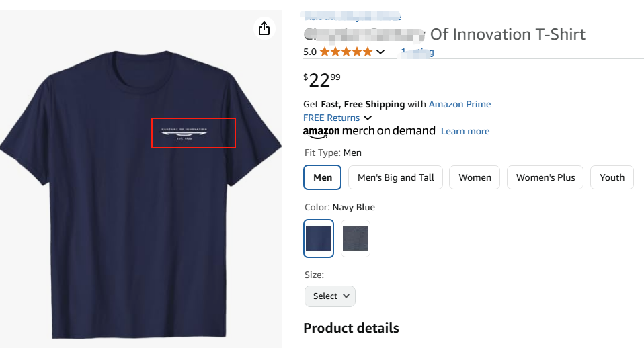This screenshot has height=348, width=644.
Task: Click the 5.0 rating score
Action: (310, 52)
